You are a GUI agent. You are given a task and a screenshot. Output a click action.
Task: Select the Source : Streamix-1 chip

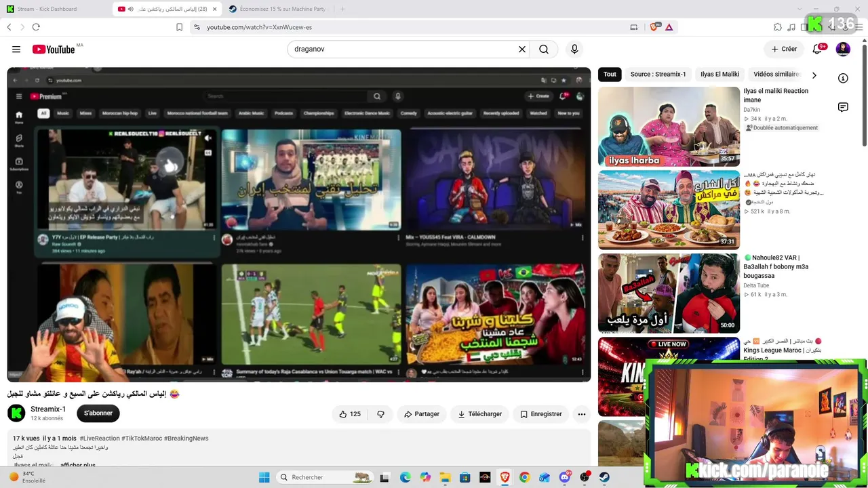[658, 75]
